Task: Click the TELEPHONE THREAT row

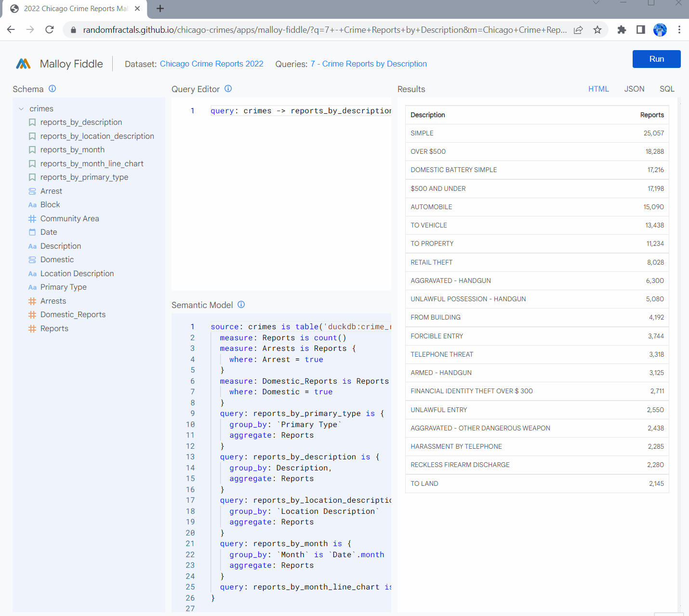Action: pos(537,354)
